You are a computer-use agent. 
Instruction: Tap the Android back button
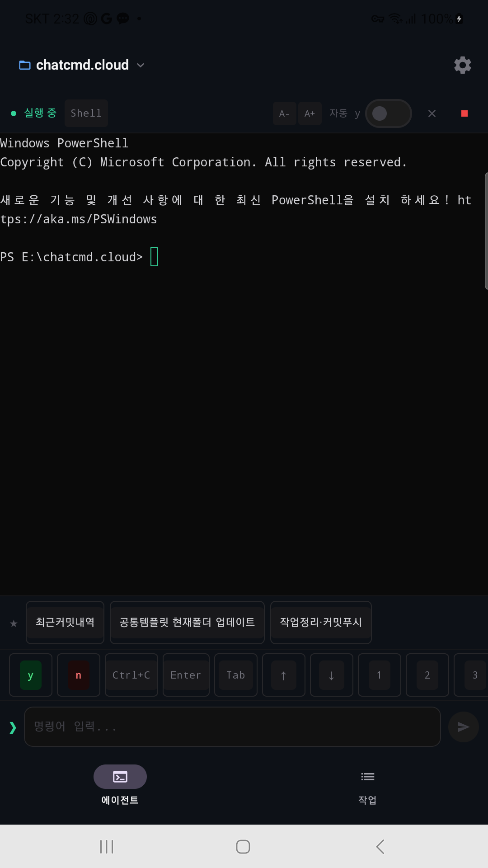(x=380, y=847)
